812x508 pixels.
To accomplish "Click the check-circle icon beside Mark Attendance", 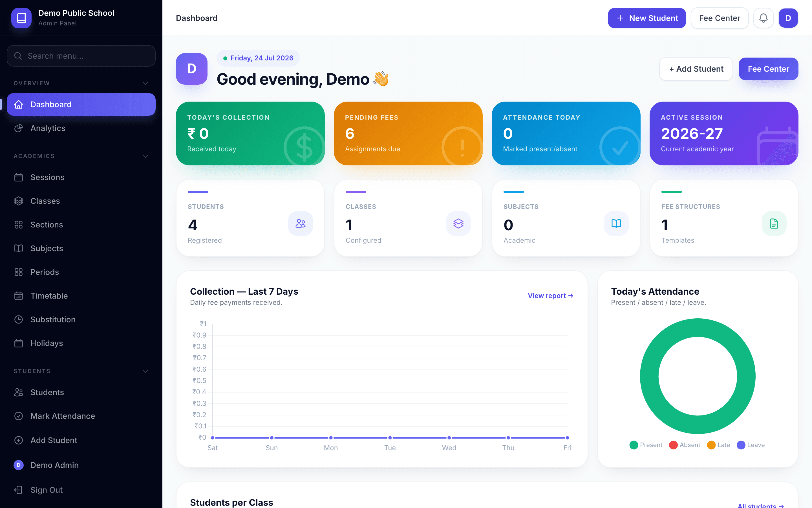I will tap(19, 416).
